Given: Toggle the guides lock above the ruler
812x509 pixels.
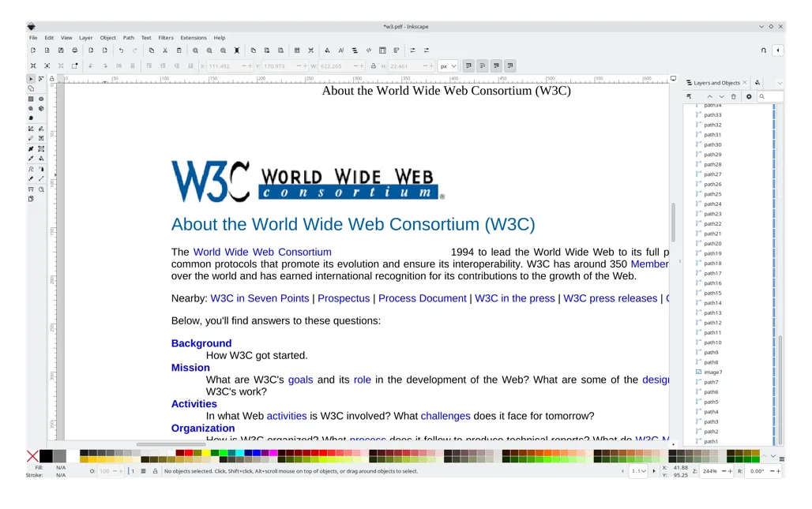Looking at the screenshot, I should [x=52, y=79].
